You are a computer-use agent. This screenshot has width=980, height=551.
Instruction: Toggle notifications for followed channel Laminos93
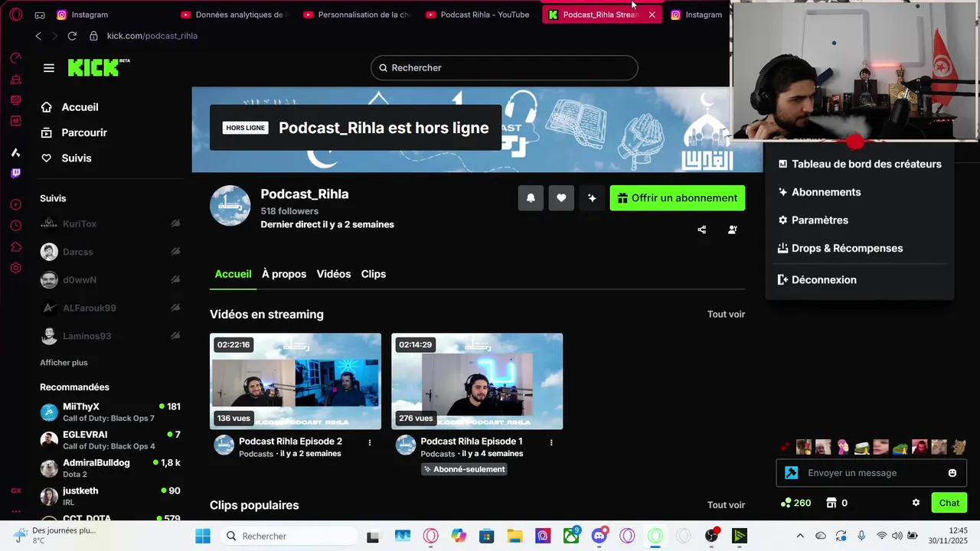(x=175, y=336)
